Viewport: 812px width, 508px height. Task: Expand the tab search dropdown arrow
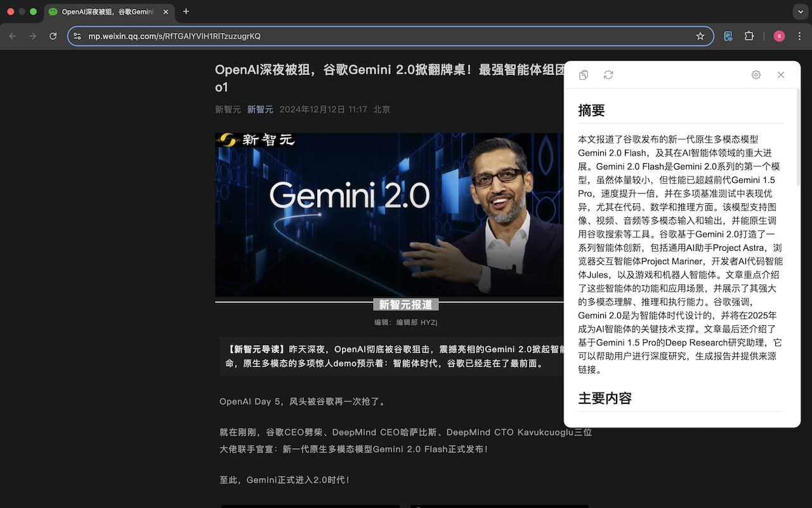click(x=800, y=11)
